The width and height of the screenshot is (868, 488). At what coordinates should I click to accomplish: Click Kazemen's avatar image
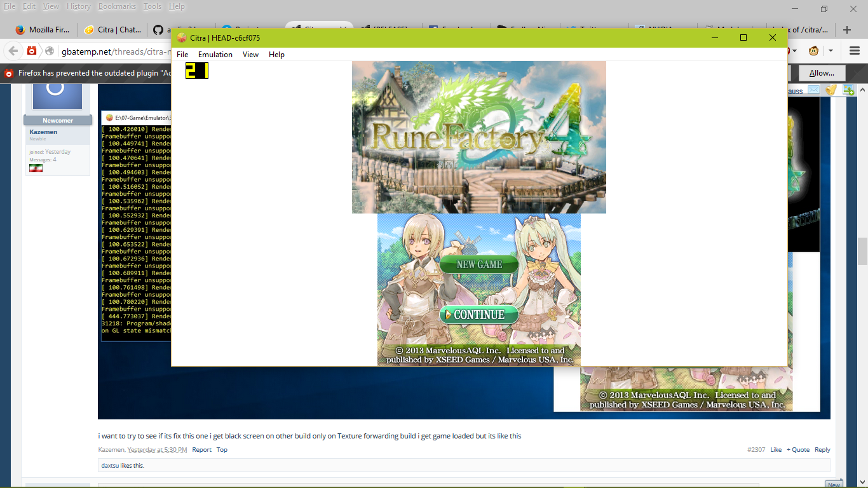57,95
